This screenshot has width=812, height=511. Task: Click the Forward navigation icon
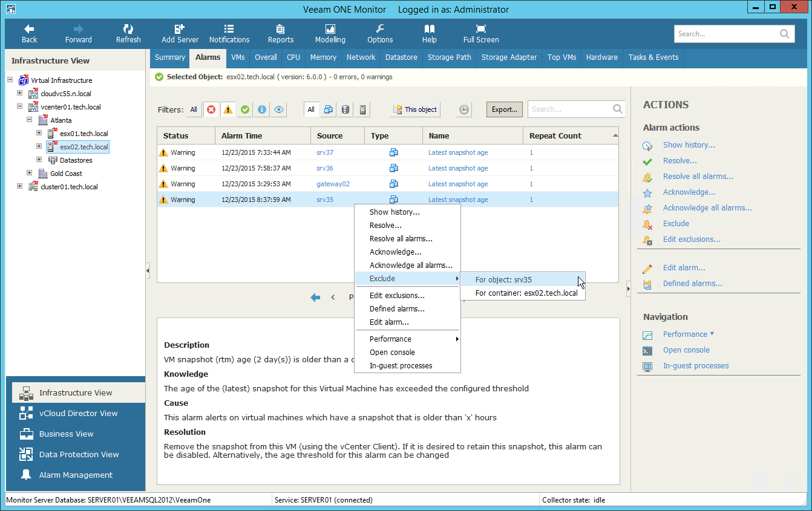(x=79, y=29)
